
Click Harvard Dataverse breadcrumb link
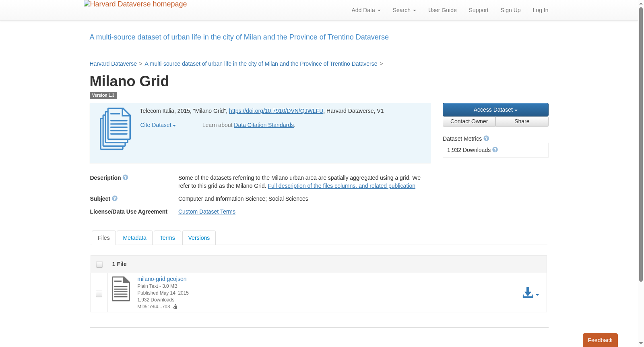pos(113,64)
